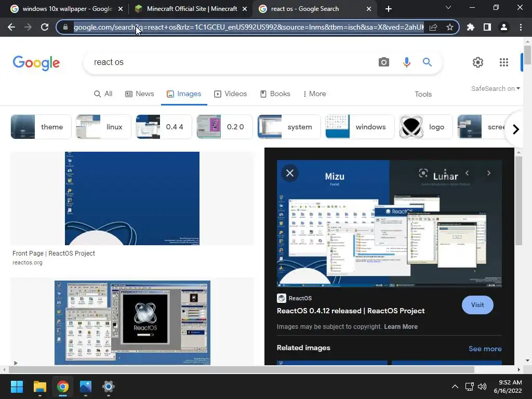Show more suggestion chips arrow
Viewport: 532px width, 399px height.
pyautogui.click(x=516, y=129)
